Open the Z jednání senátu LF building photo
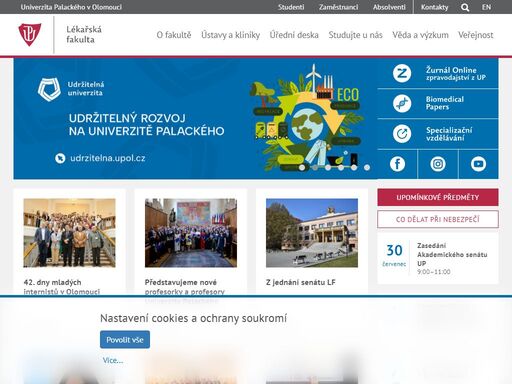 [312, 233]
